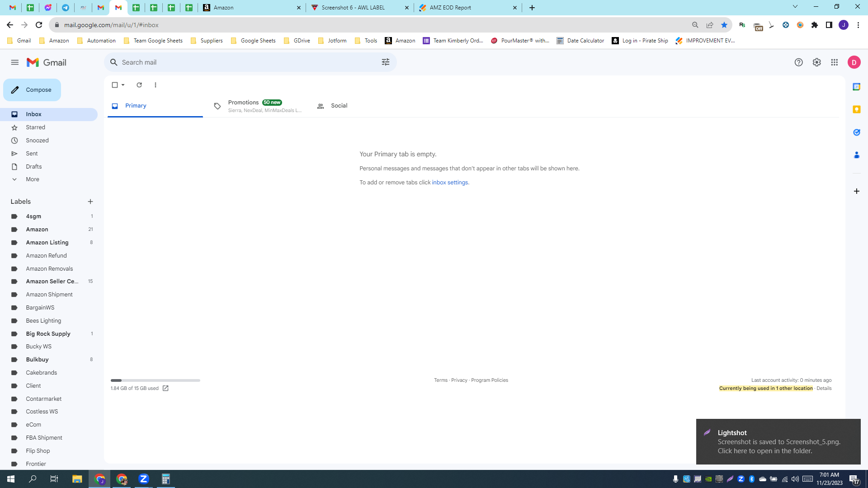Click the Lightshot screenshot saved notification
The height and width of the screenshot is (488, 868).
pos(778,442)
